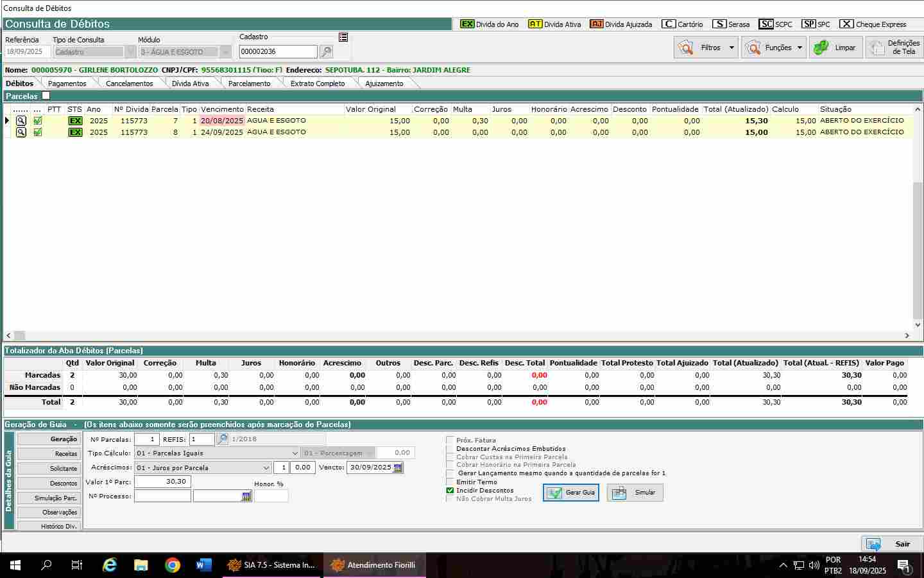Click calendar icon beside Nº Processo field
Viewport: 924px width, 578px height.
[x=246, y=496]
